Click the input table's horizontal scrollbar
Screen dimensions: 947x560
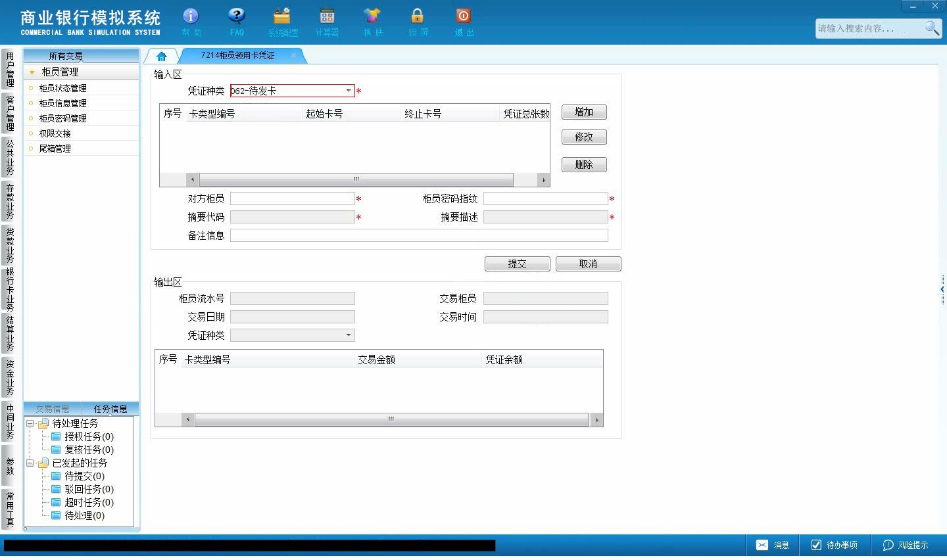tap(356, 179)
